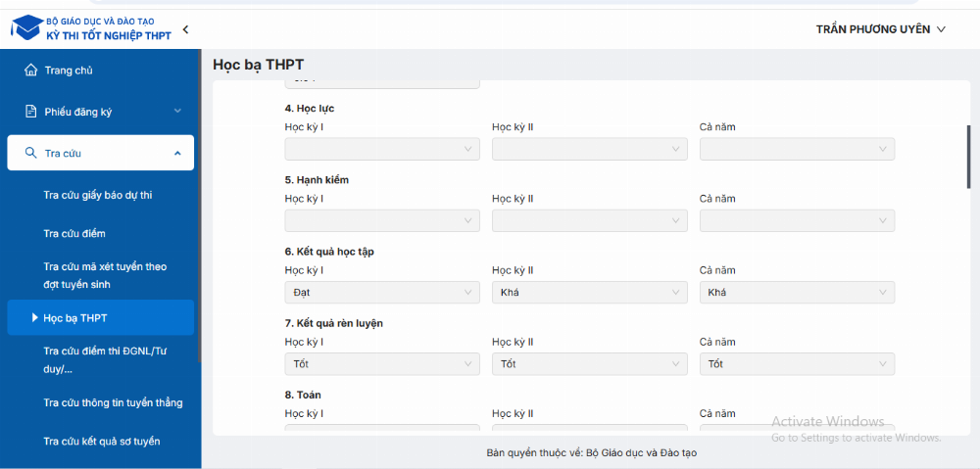The height and width of the screenshot is (469, 980).
Task: Collapse sidebar with the left chevron icon
Action: click(185, 29)
